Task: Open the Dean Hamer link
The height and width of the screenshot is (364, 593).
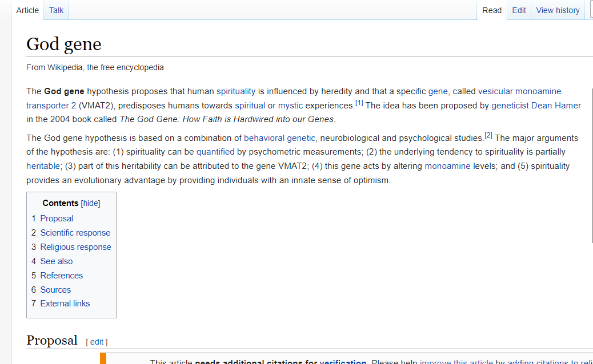Action: tap(556, 106)
